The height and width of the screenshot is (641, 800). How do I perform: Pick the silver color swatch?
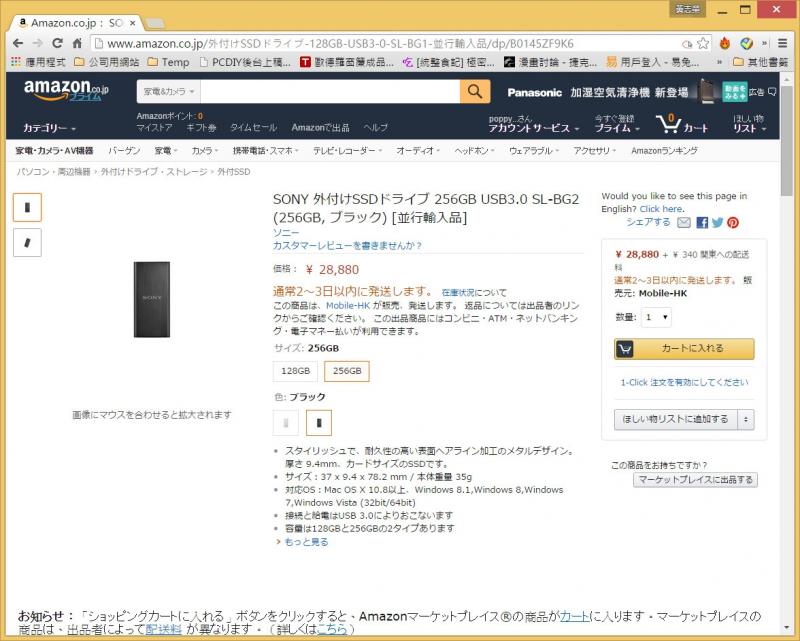pos(286,423)
